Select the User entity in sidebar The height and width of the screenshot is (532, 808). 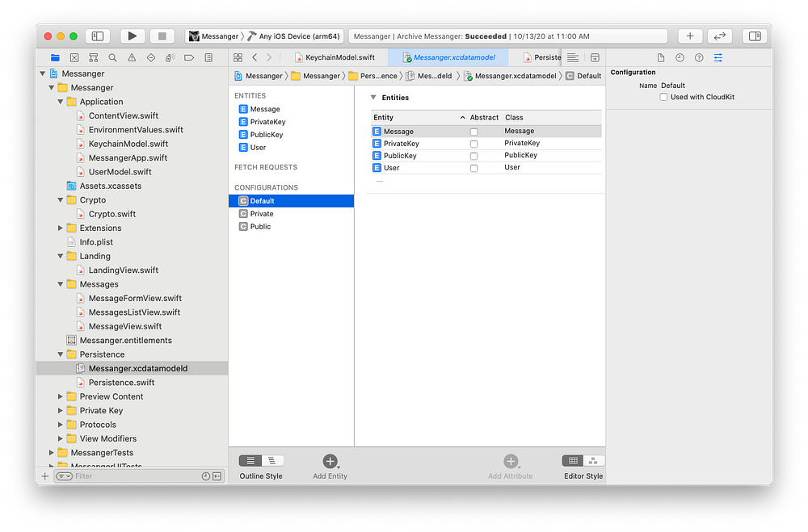pos(291,147)
